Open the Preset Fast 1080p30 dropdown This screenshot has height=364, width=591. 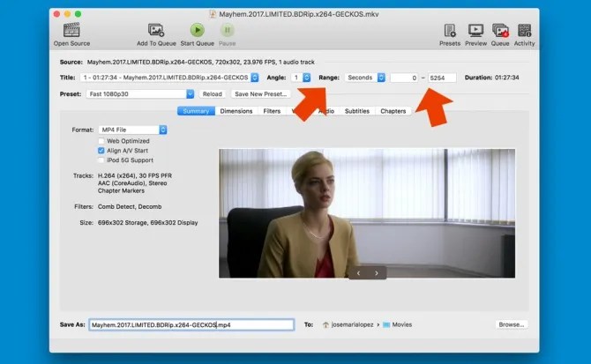(140, 94)
